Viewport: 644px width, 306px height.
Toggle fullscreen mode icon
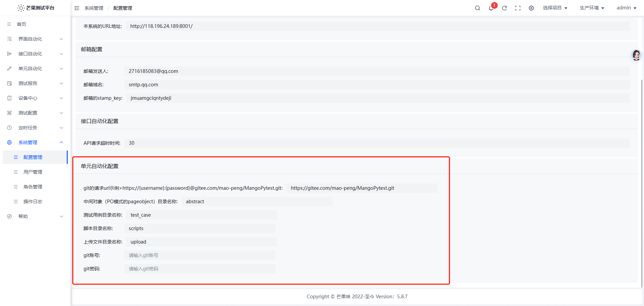coord(518,8)
